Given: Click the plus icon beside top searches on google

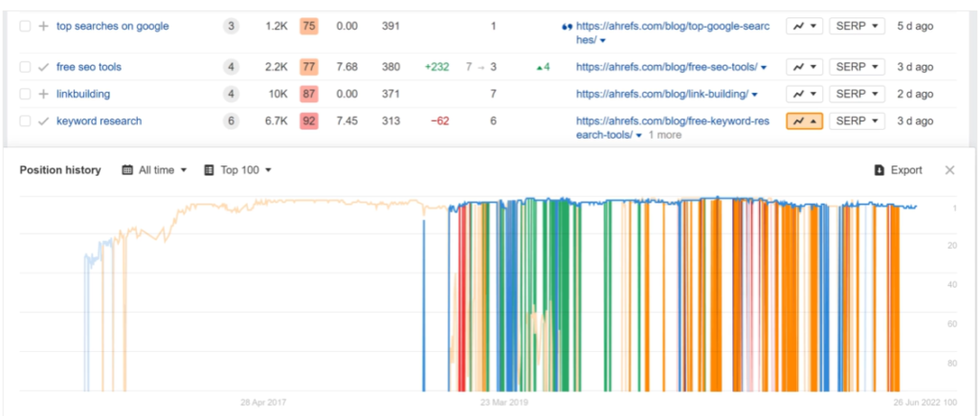Looking at the screenshot, I should [x=43, y=26].
